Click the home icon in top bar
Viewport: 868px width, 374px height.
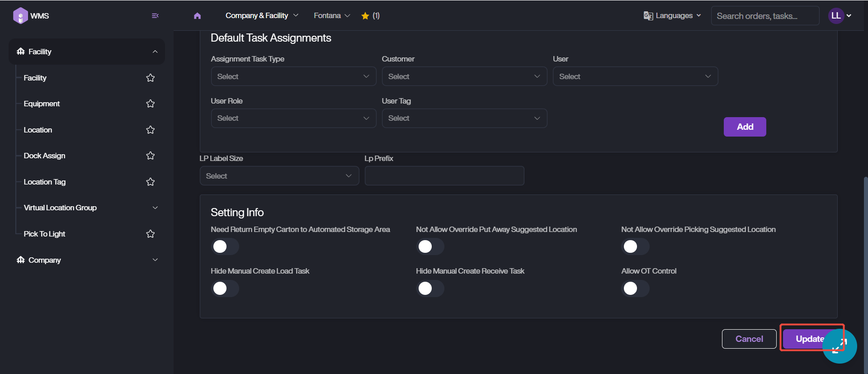coord(197,16)
